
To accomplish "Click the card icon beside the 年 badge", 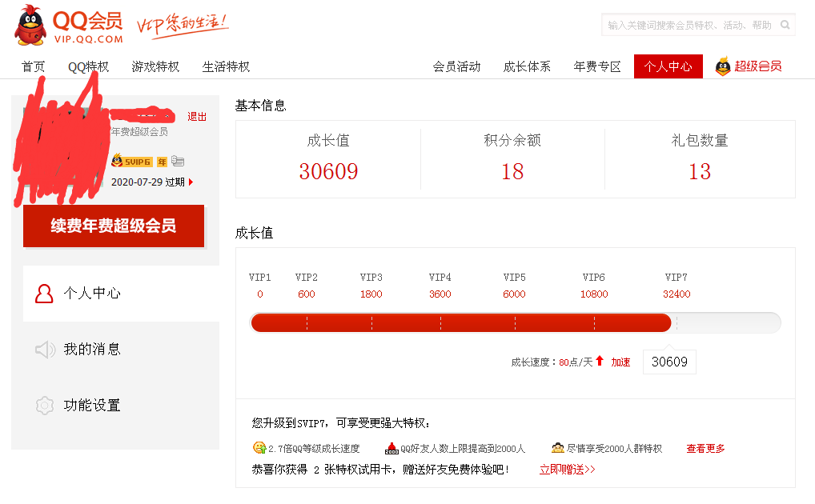I will 178,162.
